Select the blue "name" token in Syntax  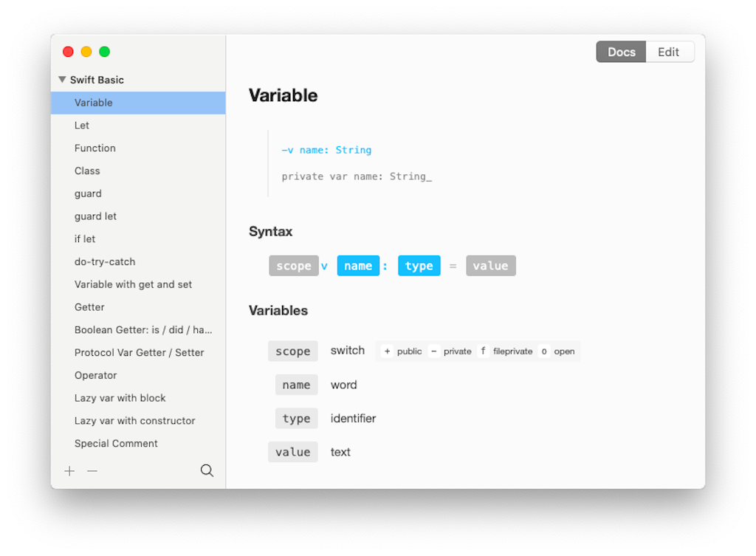coord(358,265)
